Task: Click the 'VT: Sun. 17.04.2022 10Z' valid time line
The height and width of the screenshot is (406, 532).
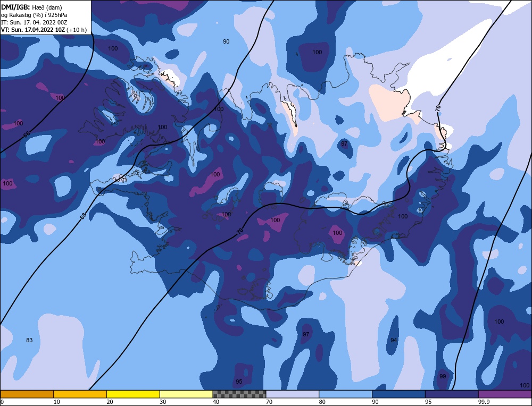Action: pyautogui.click(x=44, y=30)
